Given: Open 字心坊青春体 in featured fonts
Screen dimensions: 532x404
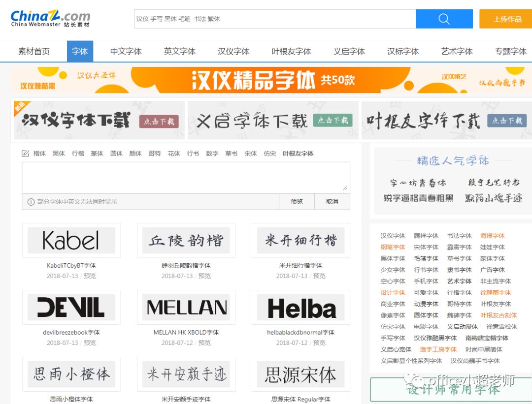Looking at the screenshot, I should (418, 183).
